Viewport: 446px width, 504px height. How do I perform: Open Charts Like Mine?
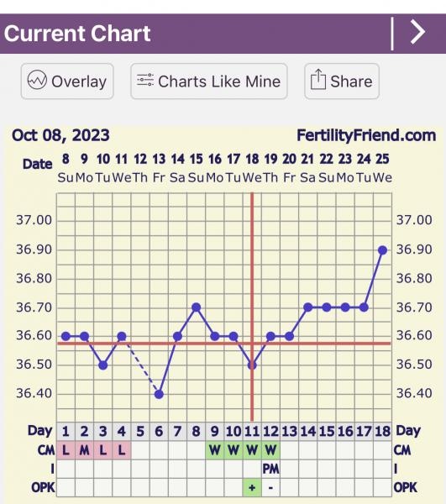click(x=209, y=81)
